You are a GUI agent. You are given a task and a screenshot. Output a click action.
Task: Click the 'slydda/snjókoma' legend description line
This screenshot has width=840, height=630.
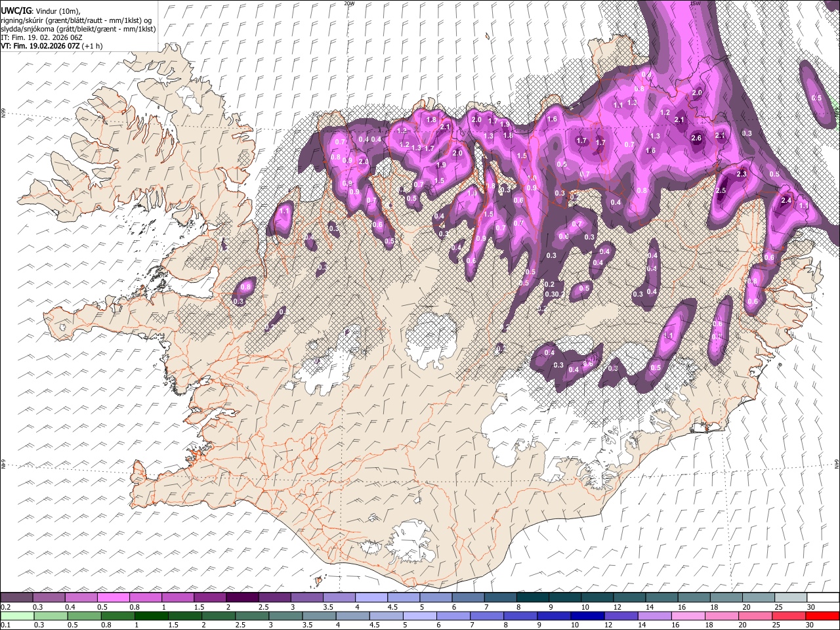78,29
